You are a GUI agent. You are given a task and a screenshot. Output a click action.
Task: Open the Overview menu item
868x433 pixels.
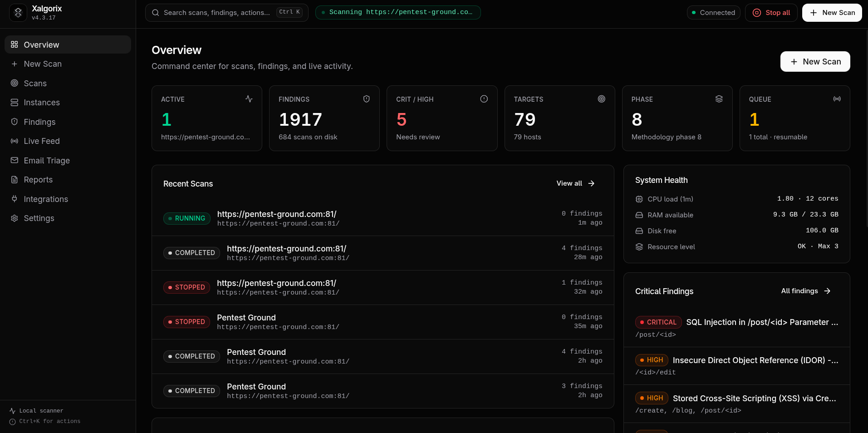coord(68,44)
